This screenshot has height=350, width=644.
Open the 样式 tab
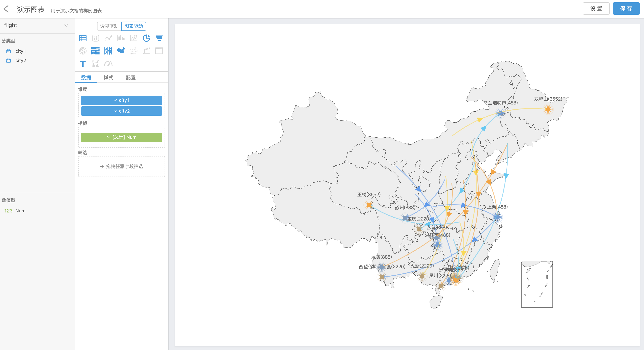click(108, 78)
